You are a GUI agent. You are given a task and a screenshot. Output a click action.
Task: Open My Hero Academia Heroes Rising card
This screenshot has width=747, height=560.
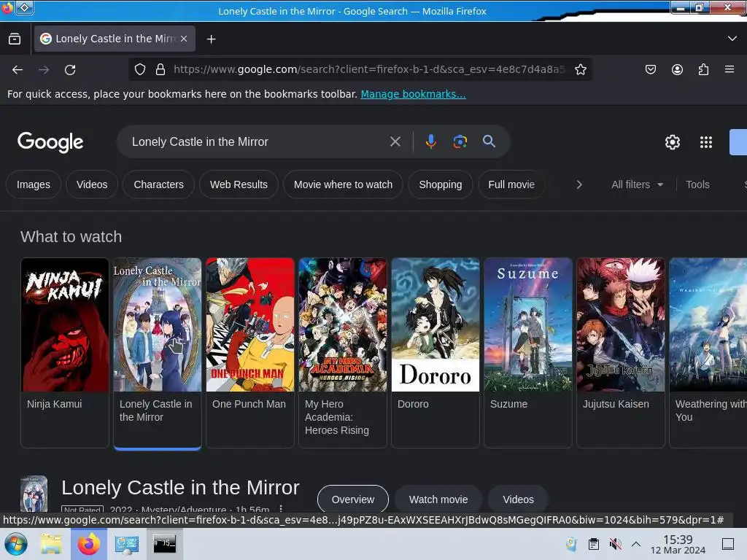coord(343,352)
